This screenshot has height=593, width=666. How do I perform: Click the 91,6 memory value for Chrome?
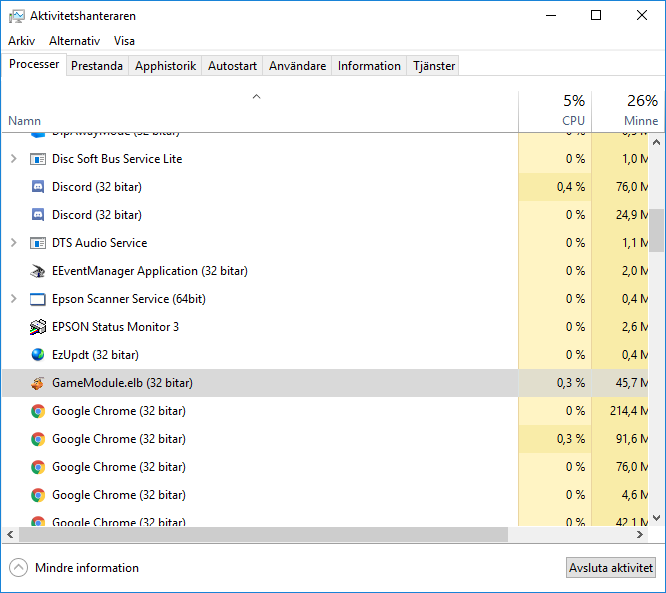click(x=632, y=439)
